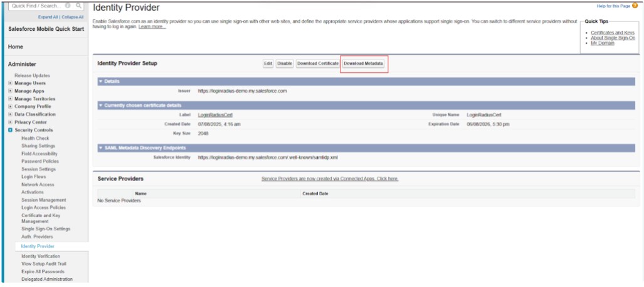Screen dimensions: 644x287
Task: Collapse the Security Controls node
Action: pos(10,130)
